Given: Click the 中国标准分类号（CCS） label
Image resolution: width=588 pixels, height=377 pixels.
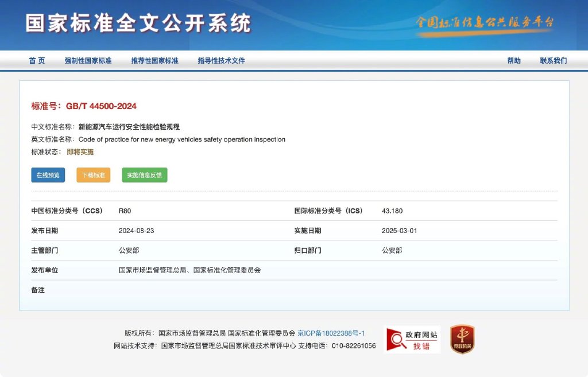Looking at the screenshot, I should (67, 211).
